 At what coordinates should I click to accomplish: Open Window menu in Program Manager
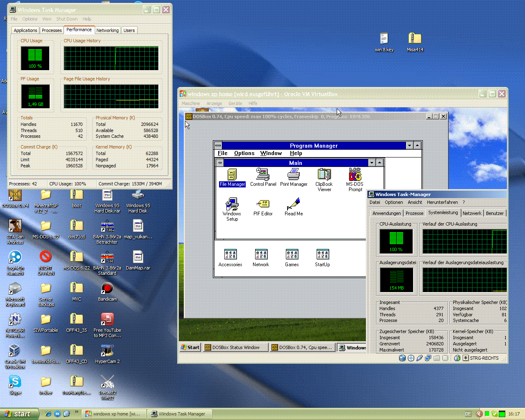[271, 153]
